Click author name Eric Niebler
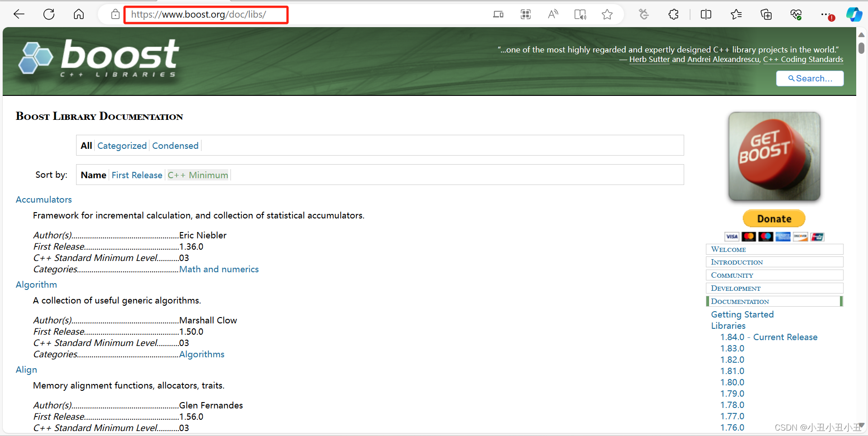The image size is (868, 436). pos(203,235)
